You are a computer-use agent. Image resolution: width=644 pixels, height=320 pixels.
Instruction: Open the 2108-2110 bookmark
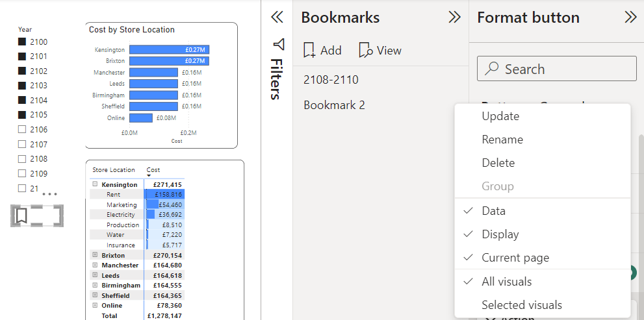pyautogui.click(x=331, y=80)
